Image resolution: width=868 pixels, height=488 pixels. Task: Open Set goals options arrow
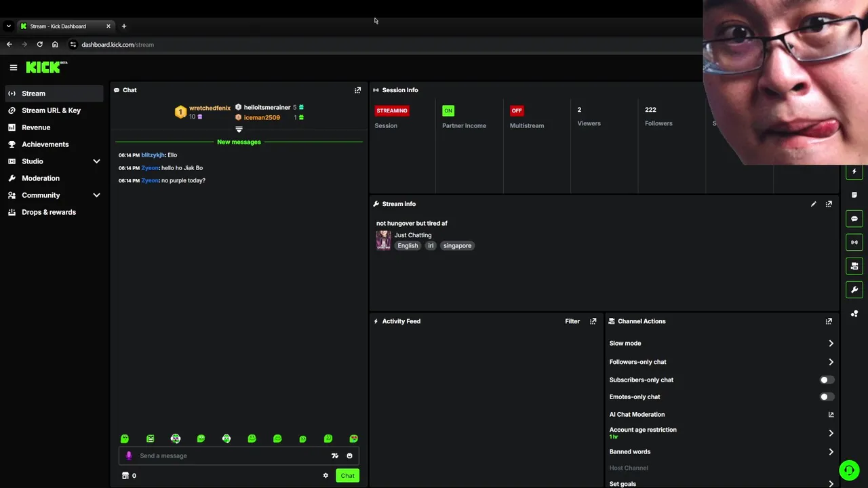click(x=831, y=484)
